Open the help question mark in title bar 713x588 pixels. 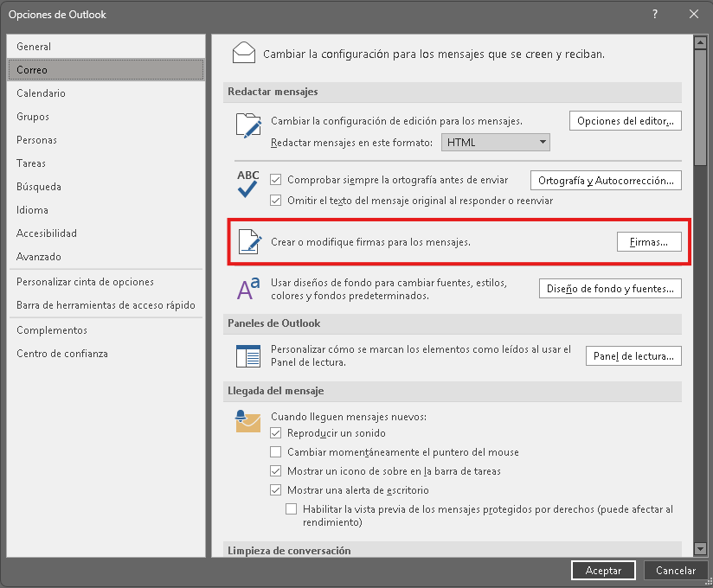(655, 14)
